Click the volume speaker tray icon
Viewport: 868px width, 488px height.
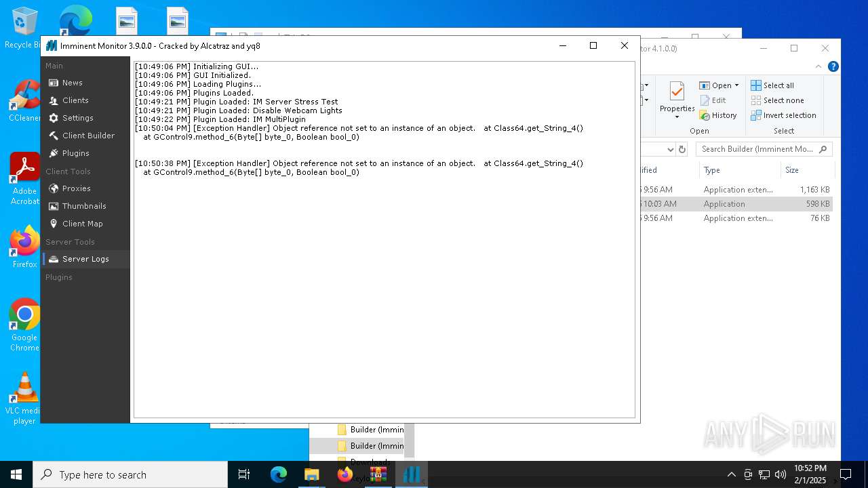(781, 474)
